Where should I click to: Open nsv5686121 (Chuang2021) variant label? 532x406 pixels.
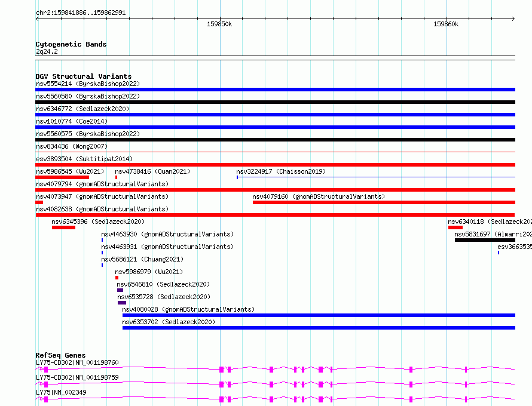coord(142,259)
